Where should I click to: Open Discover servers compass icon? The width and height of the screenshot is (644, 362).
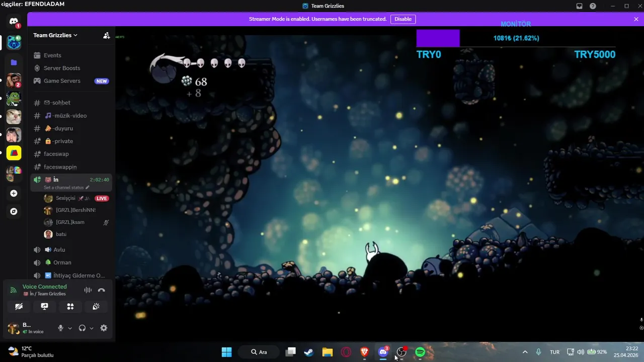tap(14, 212)
